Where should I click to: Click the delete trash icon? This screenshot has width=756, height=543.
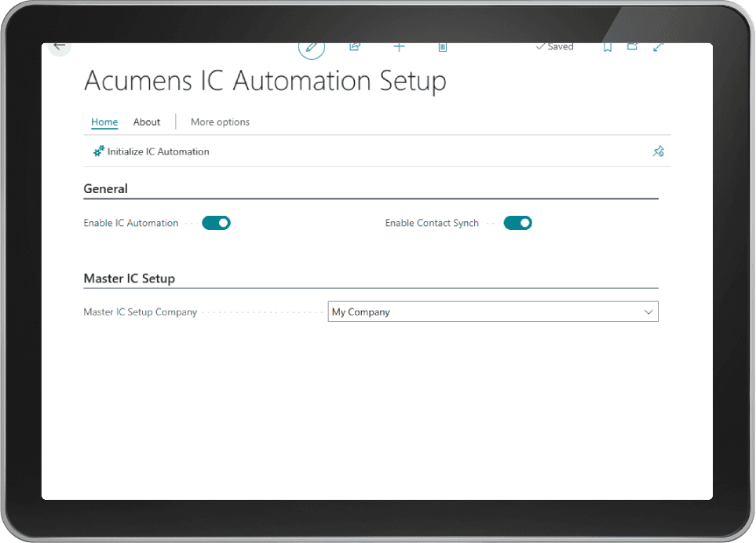coord(442,47)
